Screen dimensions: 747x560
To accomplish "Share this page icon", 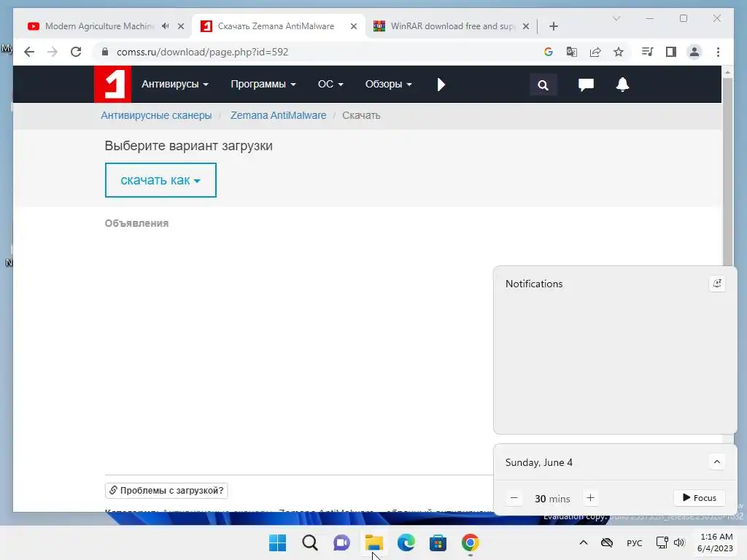I will pos(595,52).
